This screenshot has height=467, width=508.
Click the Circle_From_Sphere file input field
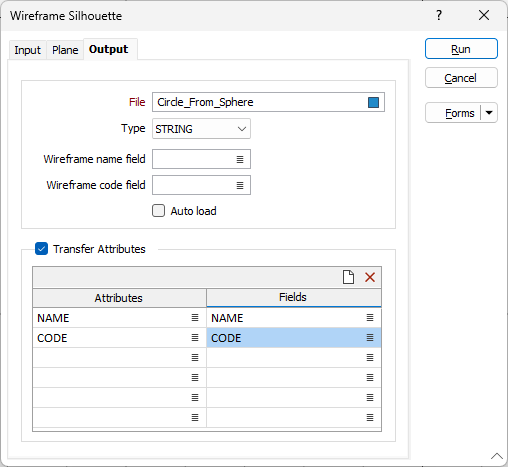point(268,102)
